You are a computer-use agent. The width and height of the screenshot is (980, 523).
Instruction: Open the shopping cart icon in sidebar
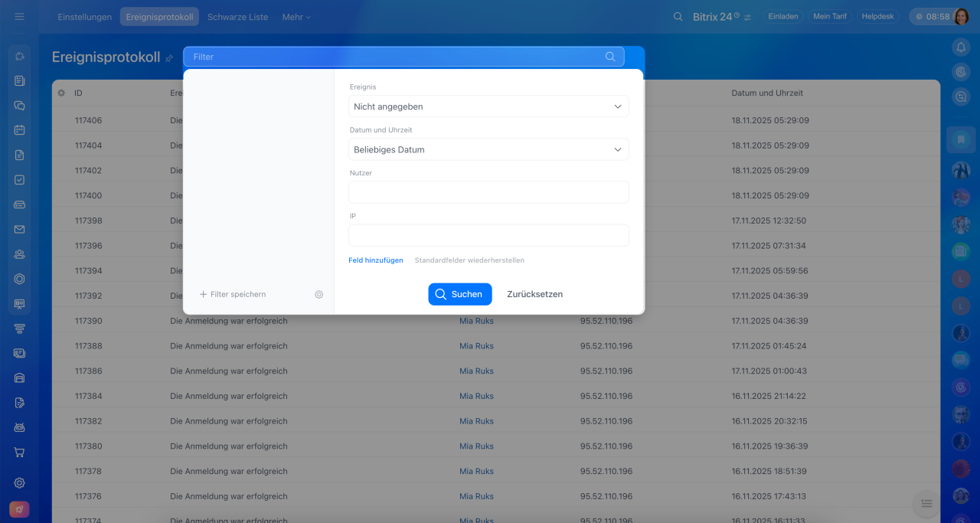20,452
